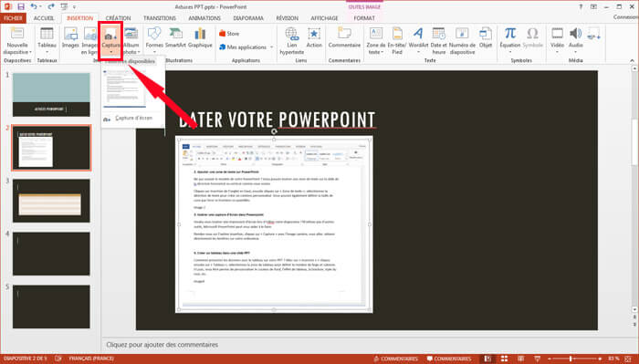Switch to the CRÉATION tab

[x=118, y=18]
